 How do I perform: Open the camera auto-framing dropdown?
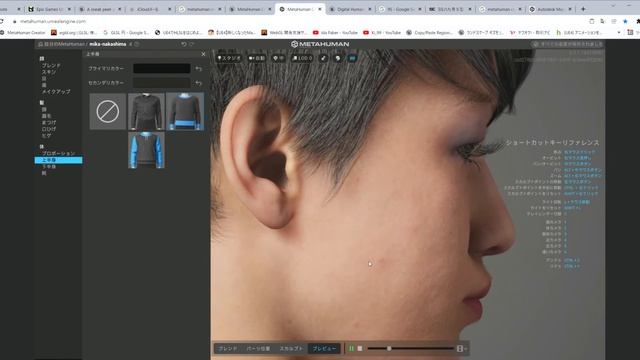[257, 58]
